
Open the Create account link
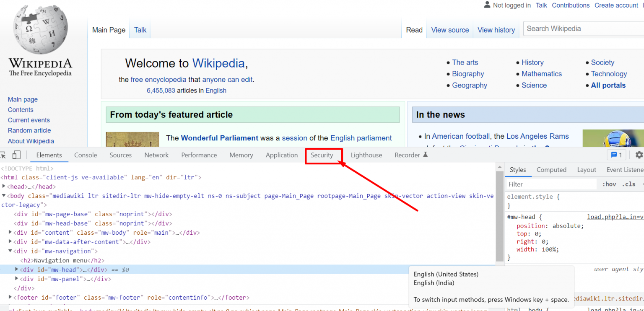point(616,5)
